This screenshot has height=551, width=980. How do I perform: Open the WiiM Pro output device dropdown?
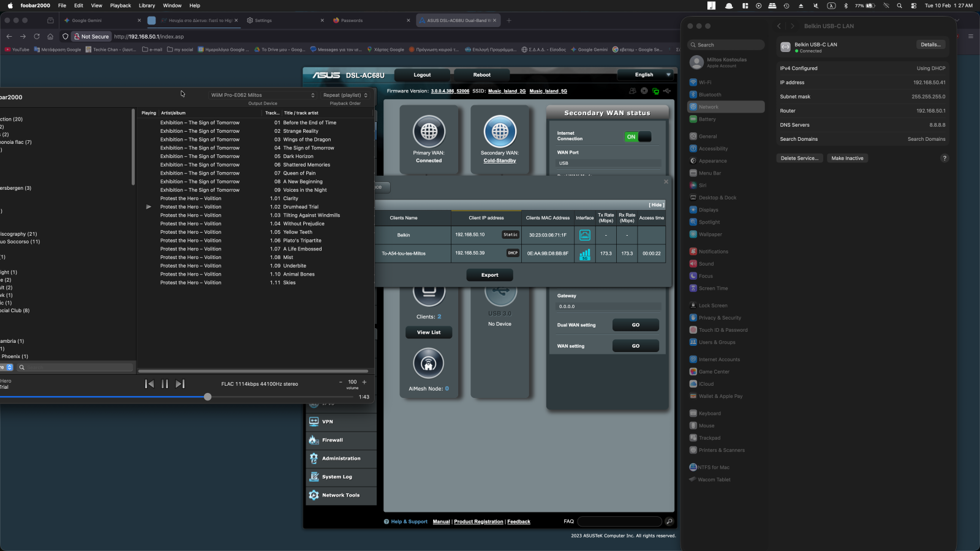263,95
